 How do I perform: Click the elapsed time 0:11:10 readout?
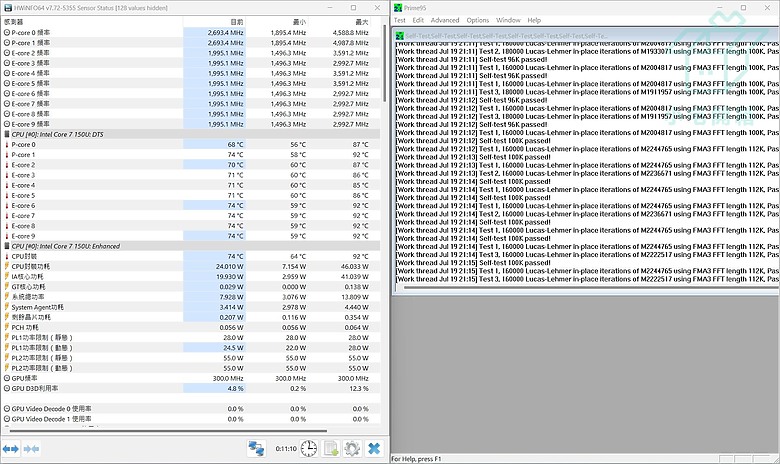(286, 449)
